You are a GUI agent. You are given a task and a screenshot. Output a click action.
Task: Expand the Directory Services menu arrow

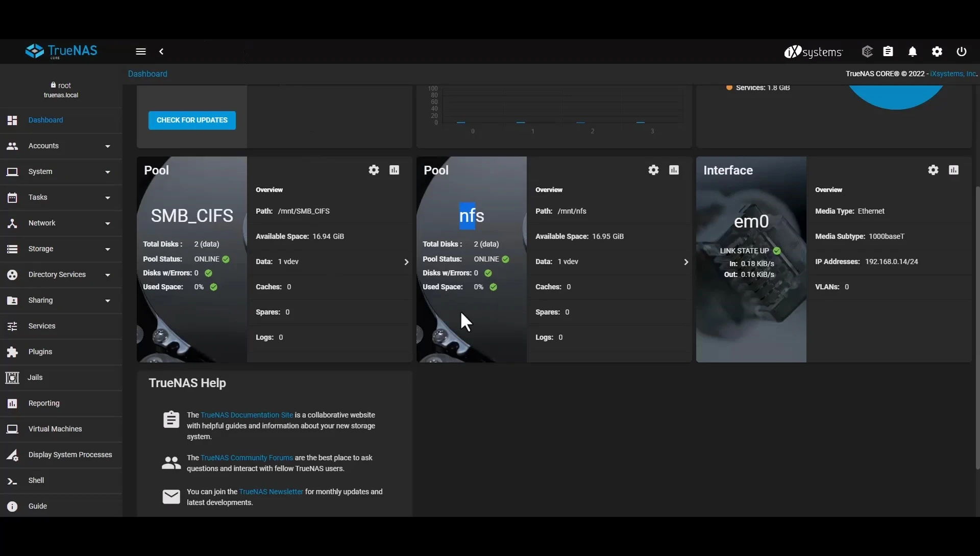(108, 275)
